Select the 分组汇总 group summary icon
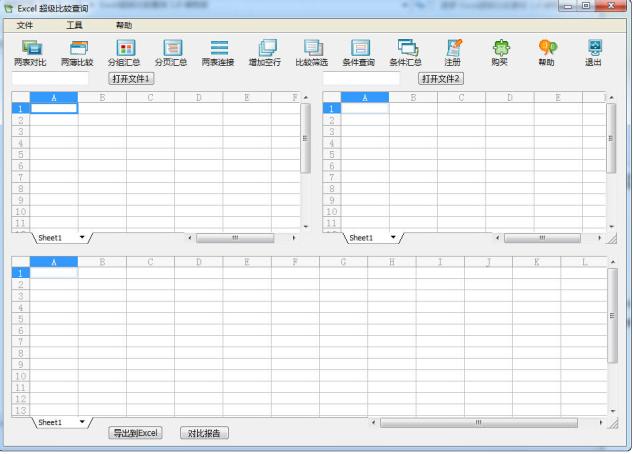This screenshot has height=454, width=633. 124,53
